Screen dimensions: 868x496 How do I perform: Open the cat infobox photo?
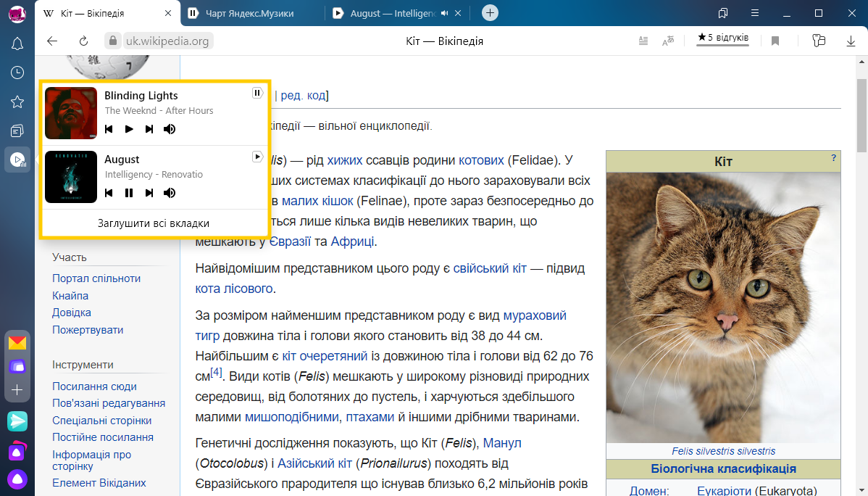(x=723, y=307)
